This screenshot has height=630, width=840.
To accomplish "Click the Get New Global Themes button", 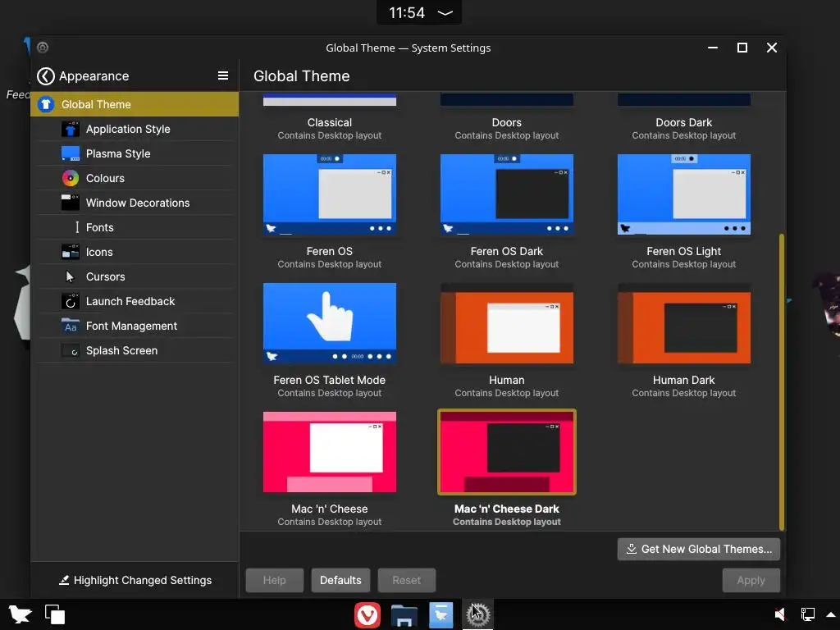I will (x=699, y=549).
